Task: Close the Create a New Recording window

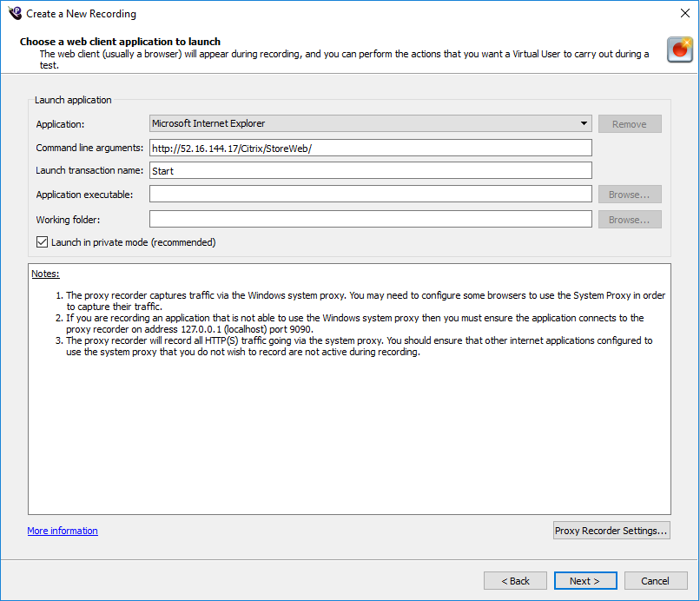Action: coord(679,14)
